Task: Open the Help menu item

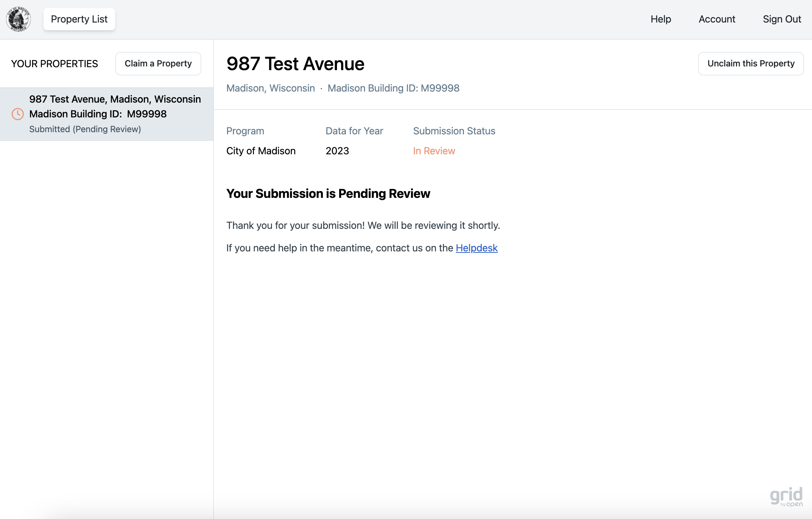Action: click(x=661, y=19)
